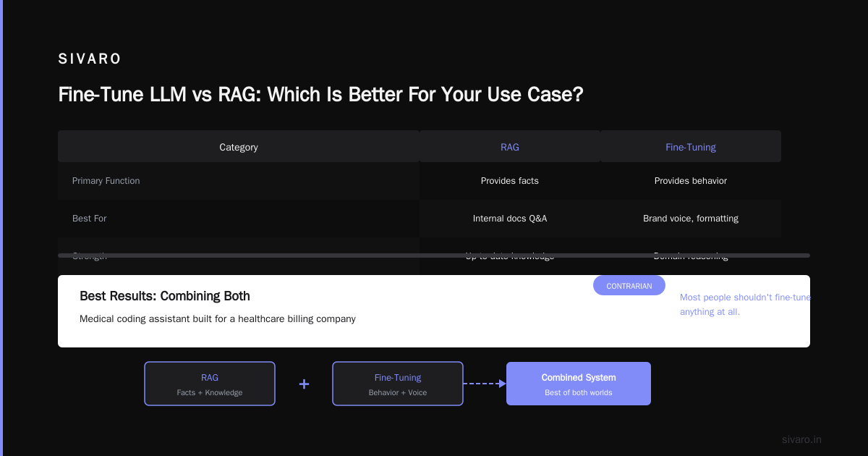
Task: Click the Best Results: Combining Both heading
Action: (x=165, y=296)
